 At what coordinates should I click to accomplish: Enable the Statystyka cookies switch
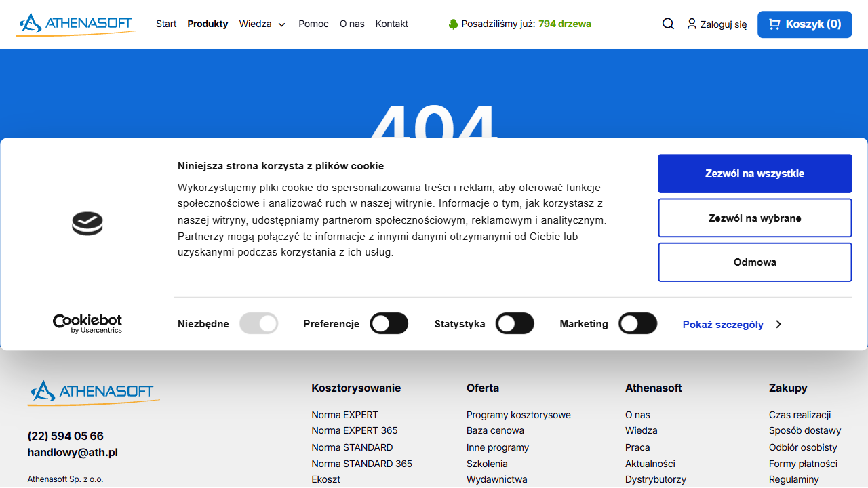point(515,324)
